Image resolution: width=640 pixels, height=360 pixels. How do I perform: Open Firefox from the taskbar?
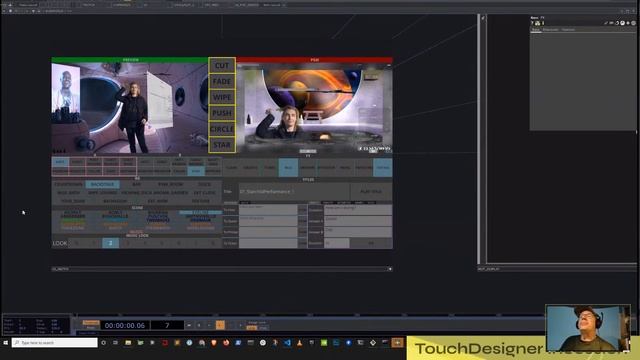coord(226,343)
